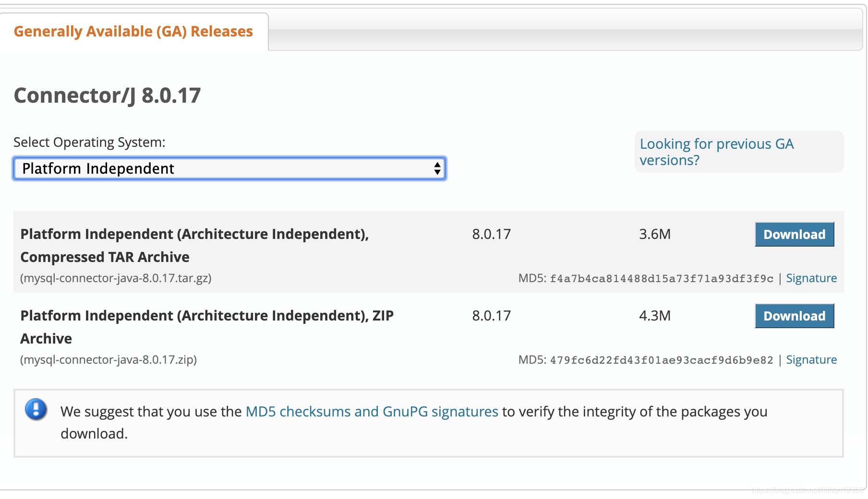Switch to the Generally Available (GA) Releases tab

133,31
